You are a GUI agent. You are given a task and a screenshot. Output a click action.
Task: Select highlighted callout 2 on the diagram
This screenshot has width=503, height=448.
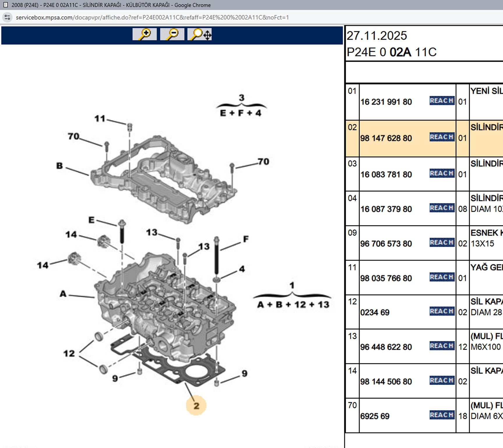coord(196,405)
